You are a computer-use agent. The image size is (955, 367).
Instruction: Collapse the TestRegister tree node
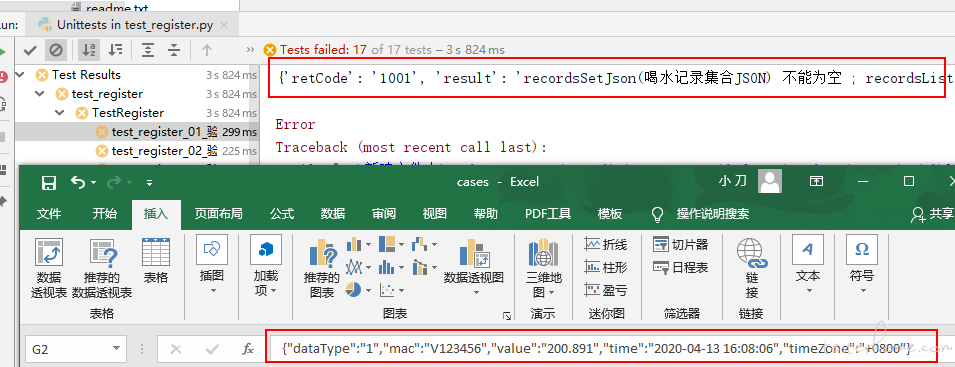pos(60,113)
